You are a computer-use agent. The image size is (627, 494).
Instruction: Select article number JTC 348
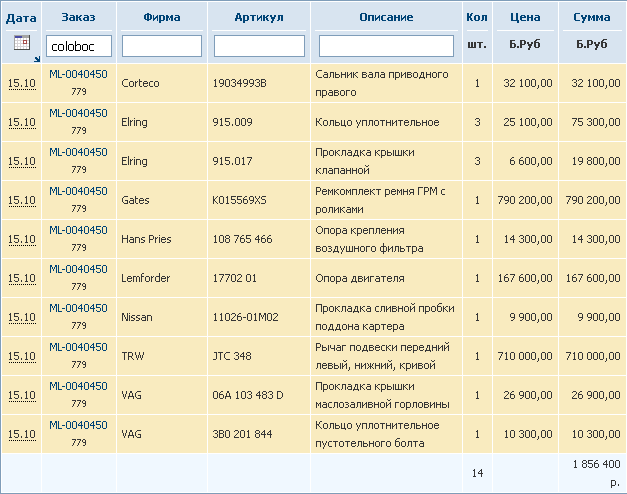click(232, 356)
